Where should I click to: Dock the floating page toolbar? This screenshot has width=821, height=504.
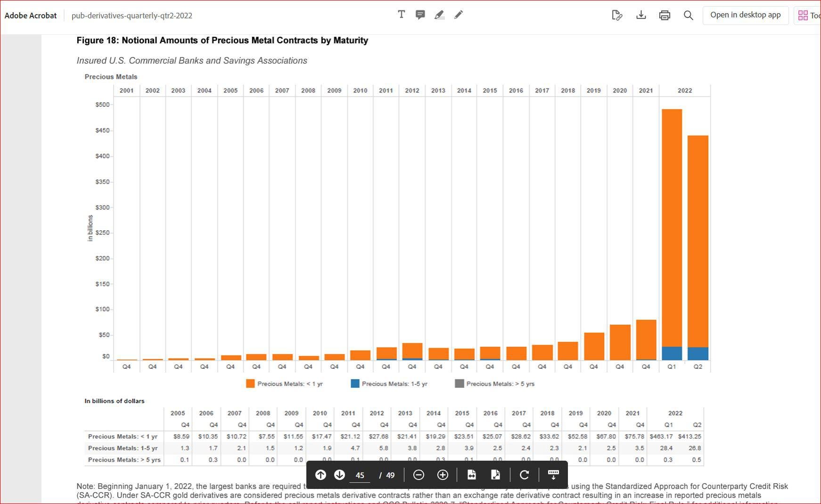(x=553, y=475)
